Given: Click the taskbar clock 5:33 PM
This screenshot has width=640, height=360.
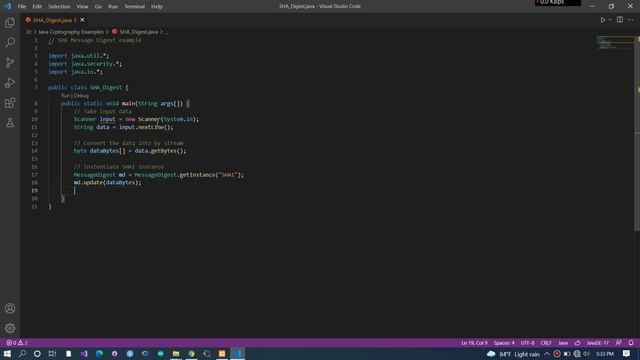Looking at the screenshot, I should (605, 354).
